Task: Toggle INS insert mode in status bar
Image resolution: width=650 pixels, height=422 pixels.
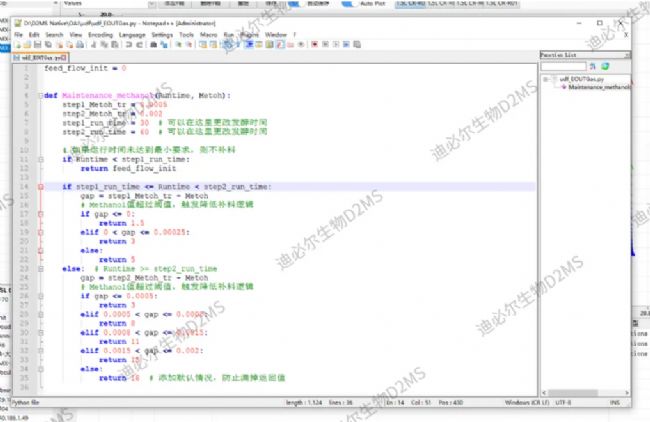Action: click(616, 402)
